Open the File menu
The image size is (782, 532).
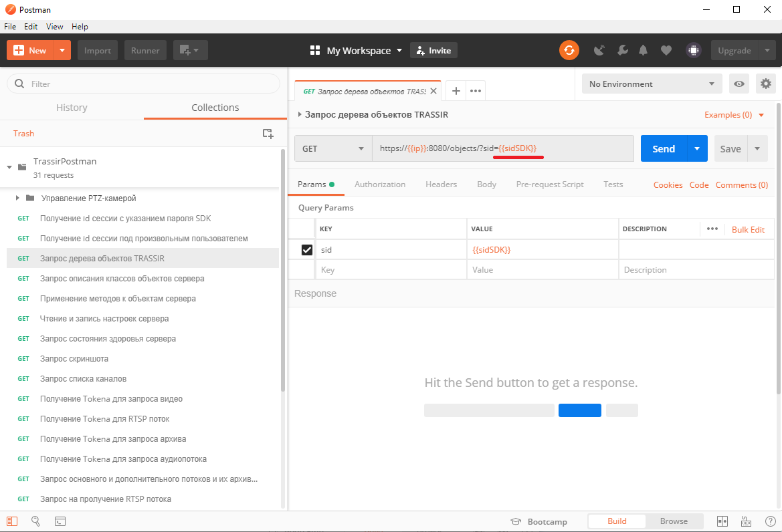[x=10, y=27]
